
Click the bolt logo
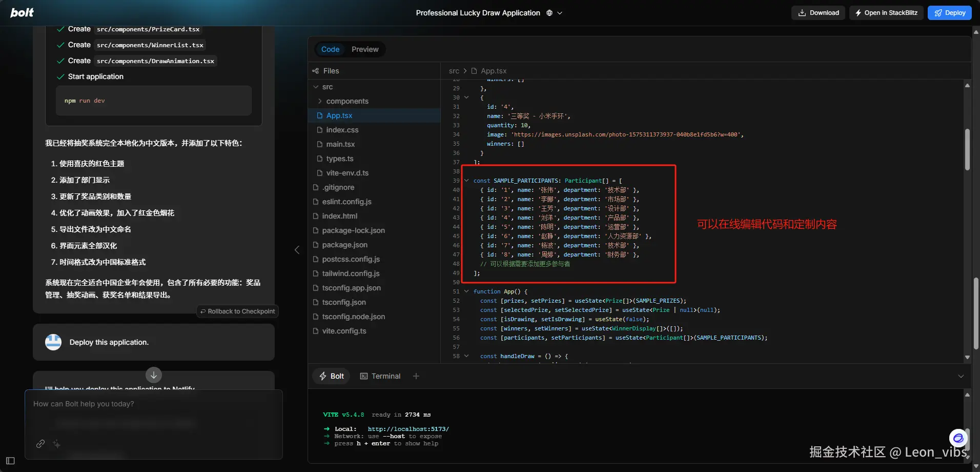pyautogui.click(x=22, y=13)
